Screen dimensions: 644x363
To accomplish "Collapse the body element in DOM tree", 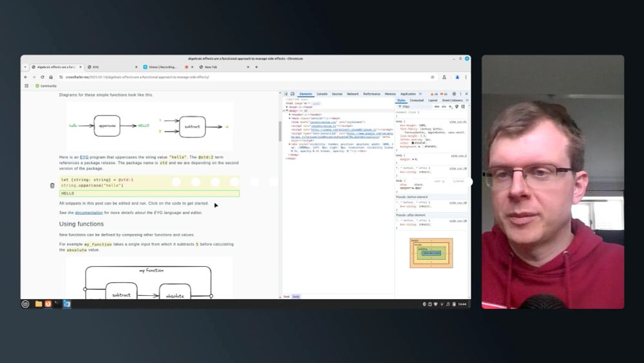I will point(287,111).
